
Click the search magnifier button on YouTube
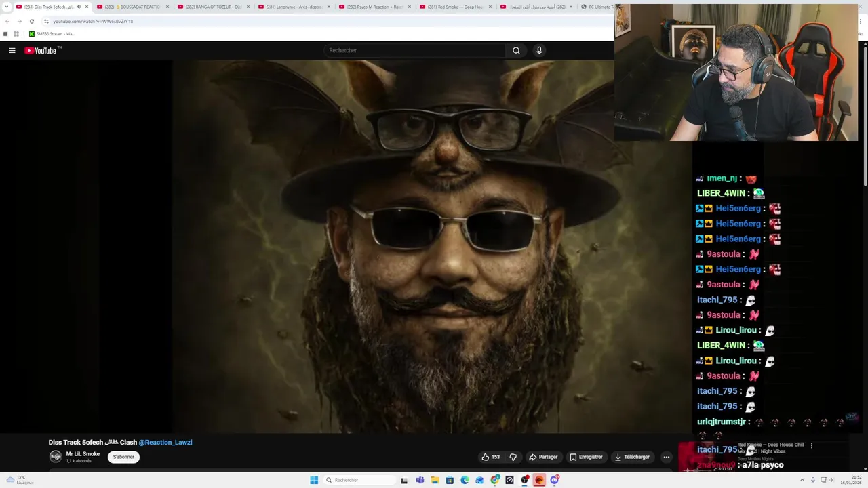coord(516,50)
